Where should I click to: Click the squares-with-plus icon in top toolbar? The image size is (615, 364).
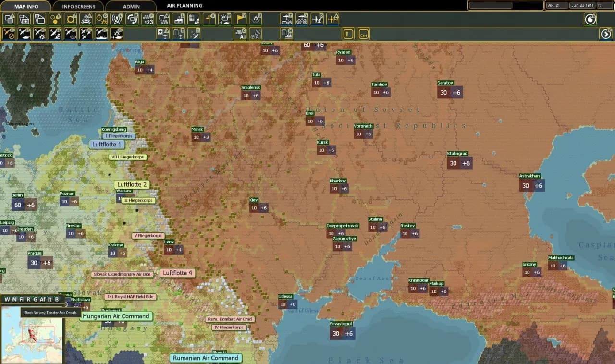[x=25, y=19]
